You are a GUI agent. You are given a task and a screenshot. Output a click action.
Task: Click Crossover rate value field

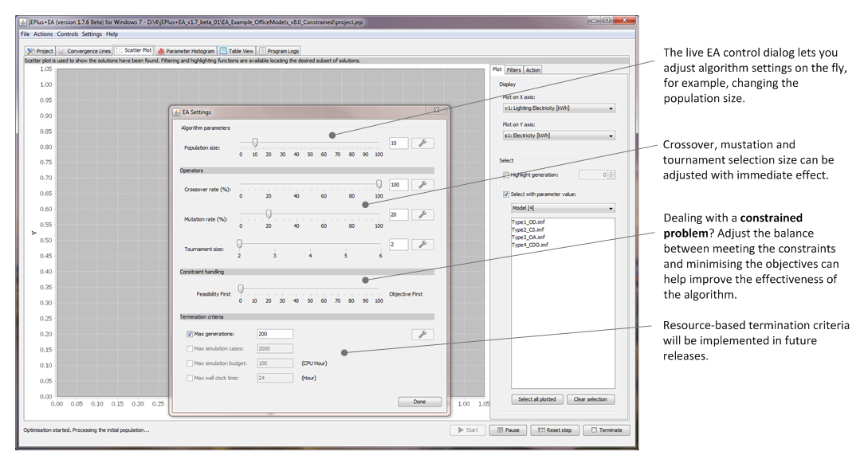399,185
